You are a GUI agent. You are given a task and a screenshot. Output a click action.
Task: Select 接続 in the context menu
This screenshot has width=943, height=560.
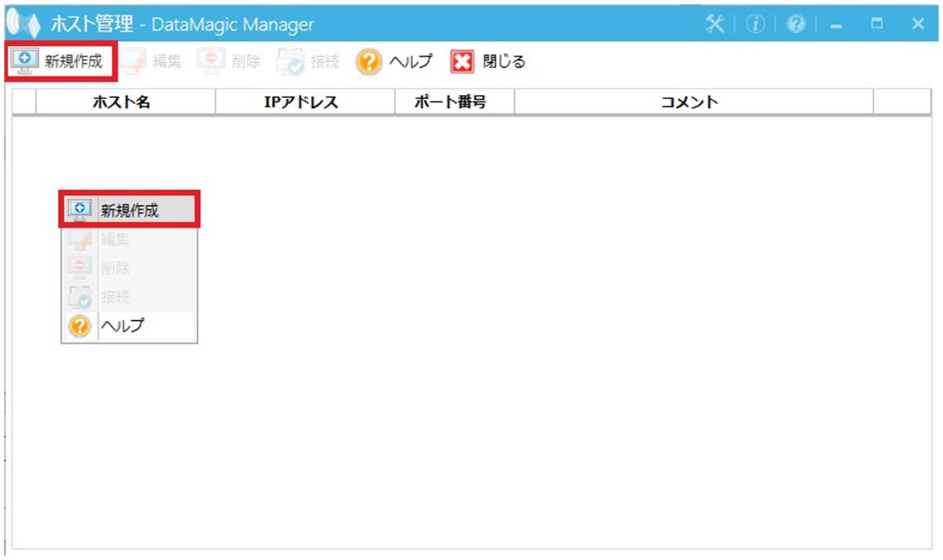[x=129, y=297]
